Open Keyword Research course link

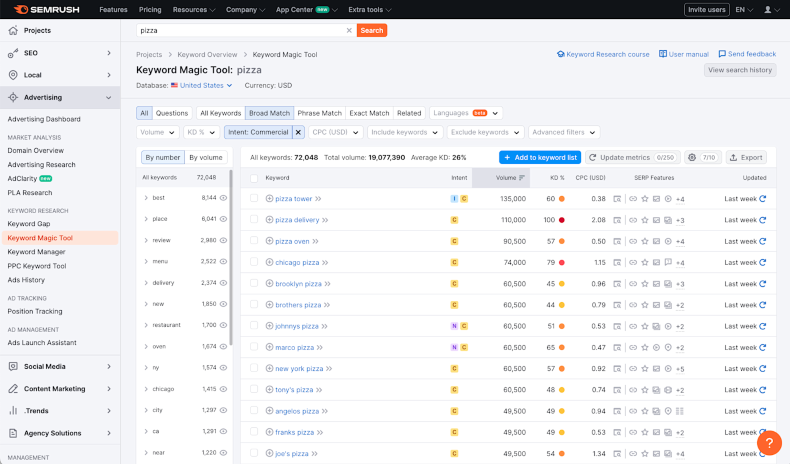click(x=603, y=54)
